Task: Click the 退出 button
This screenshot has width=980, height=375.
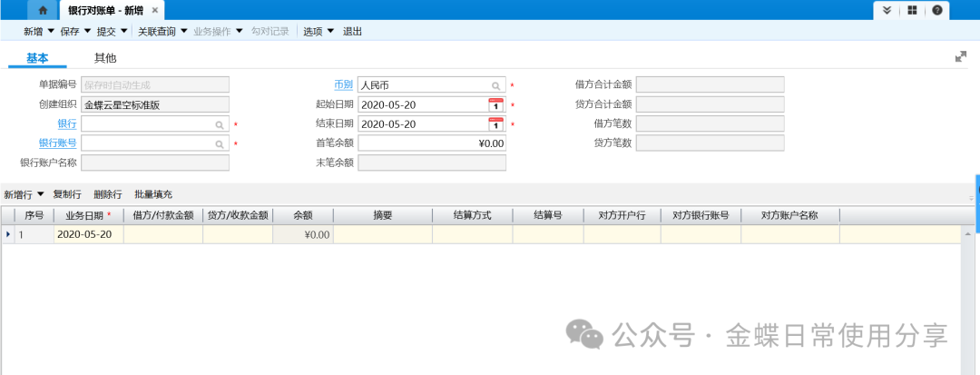Action: 352,31
